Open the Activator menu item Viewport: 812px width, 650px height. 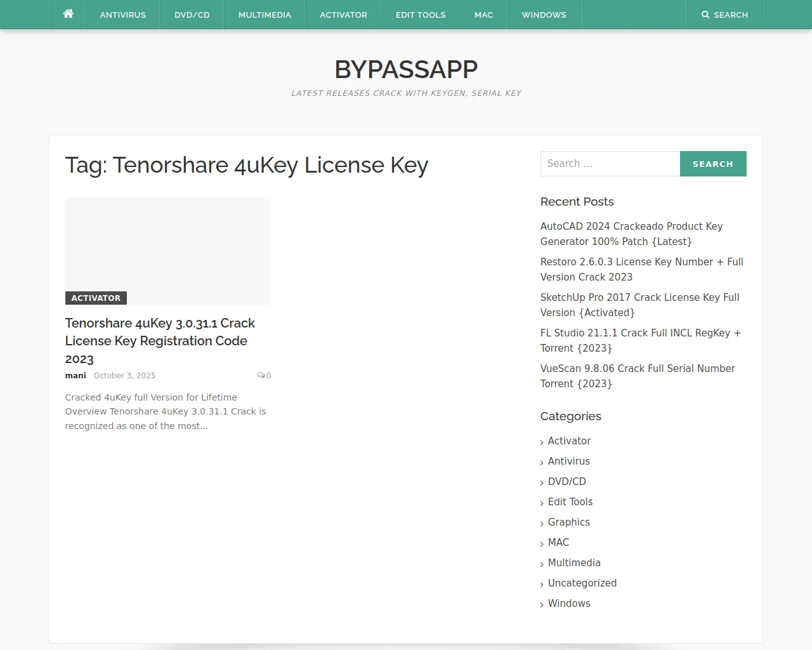[343, 15]
